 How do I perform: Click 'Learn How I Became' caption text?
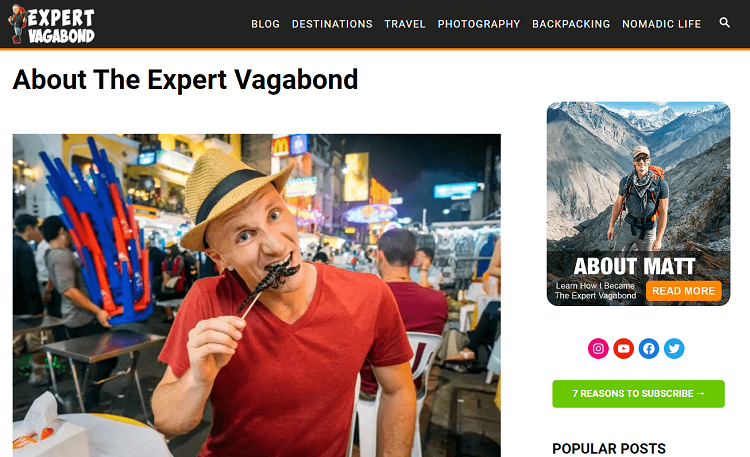point(595,286)
